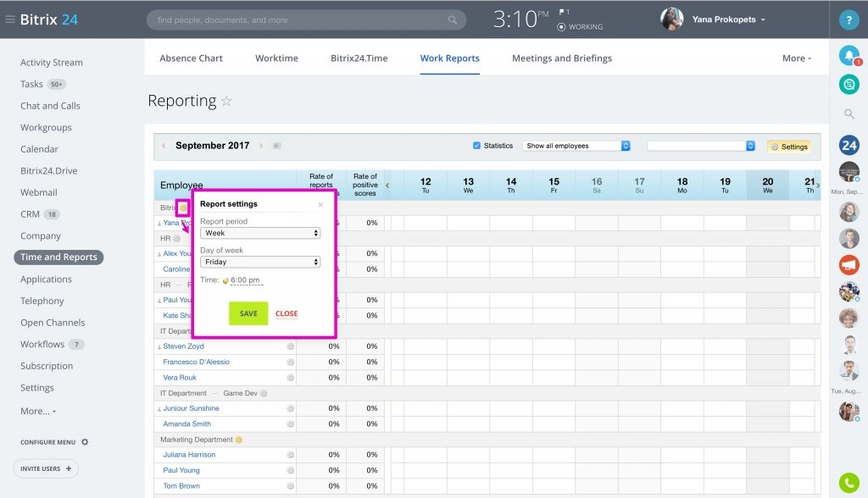
Task: Click yellow gear beside Marketing Department
Action: (238, 440)
